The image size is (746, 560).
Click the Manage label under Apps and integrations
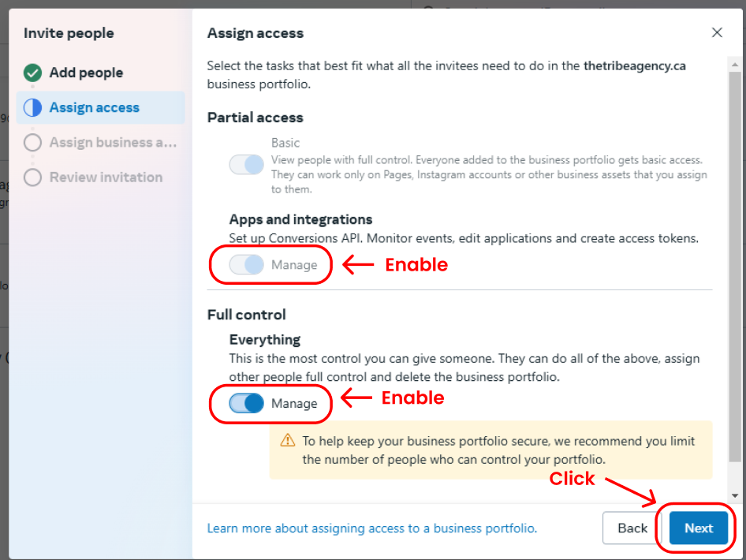coord(294,265)
